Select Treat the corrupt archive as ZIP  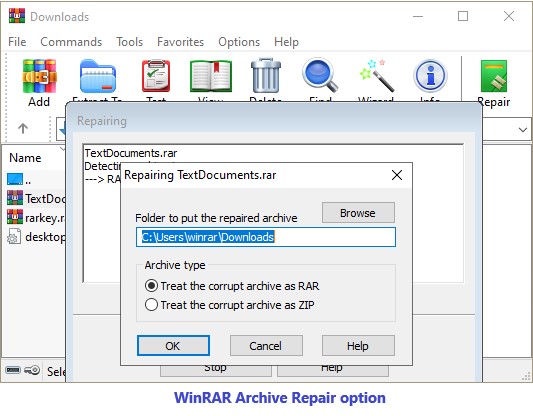229,305
